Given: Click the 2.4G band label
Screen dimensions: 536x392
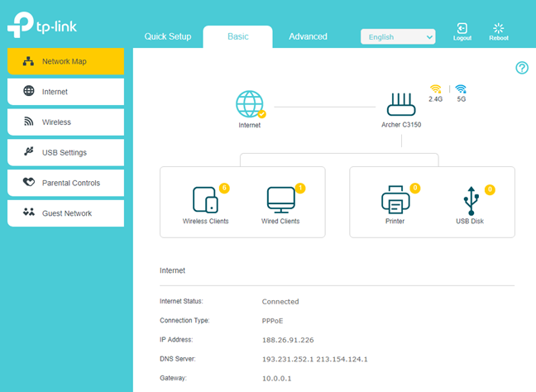Looking at the screenshot, I should point(435,99).
